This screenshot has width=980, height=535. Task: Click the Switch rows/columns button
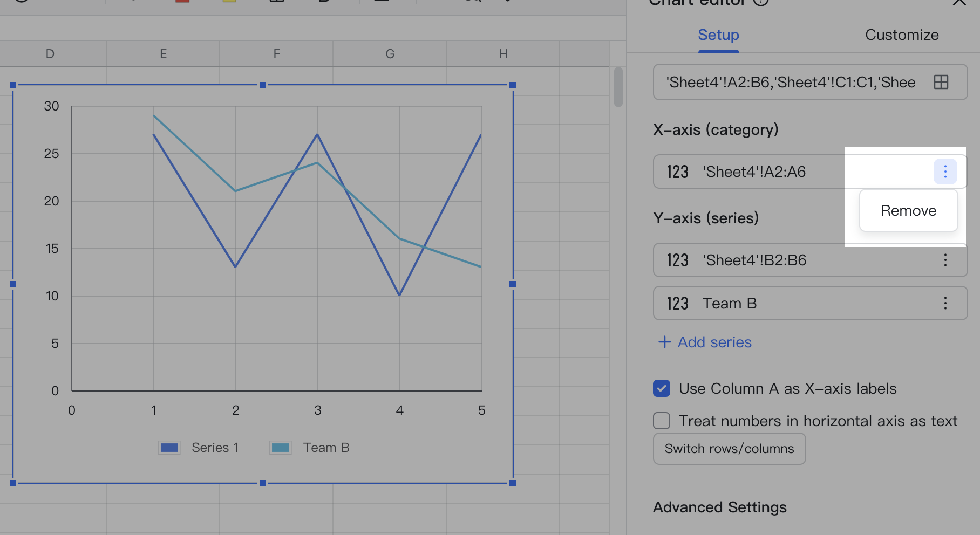[x=729, y=448]
